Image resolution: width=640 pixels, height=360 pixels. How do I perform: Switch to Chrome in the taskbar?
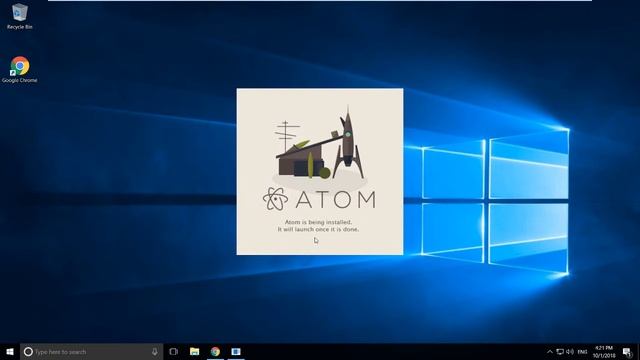(215, 351)
